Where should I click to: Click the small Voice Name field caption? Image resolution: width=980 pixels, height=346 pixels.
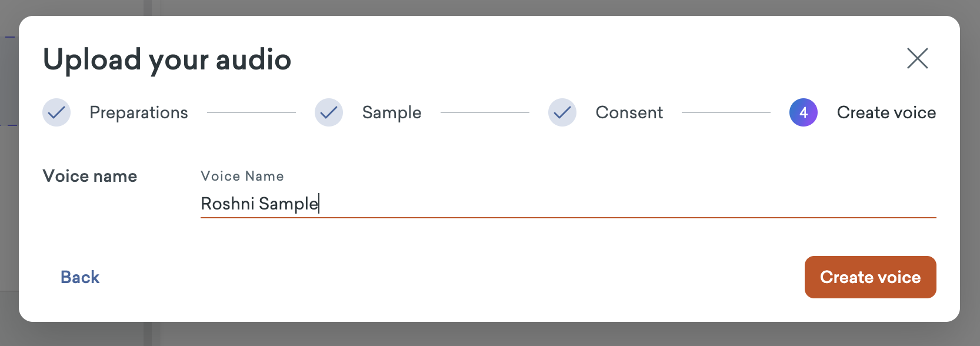pyautogui.click(x=242, y=176)
